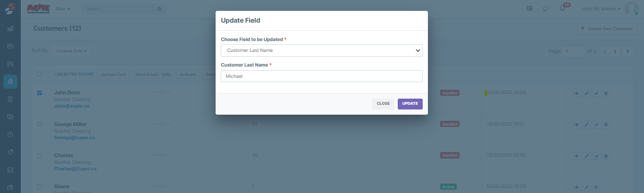Click the pencil edit icon for George Miller
This screenshot has height=193, width=644.
[x=586, y=125]
